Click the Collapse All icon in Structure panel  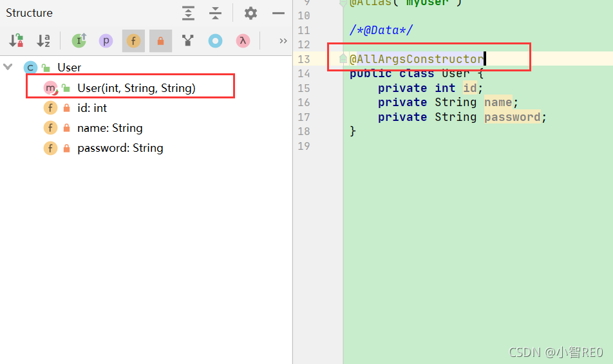215,14
